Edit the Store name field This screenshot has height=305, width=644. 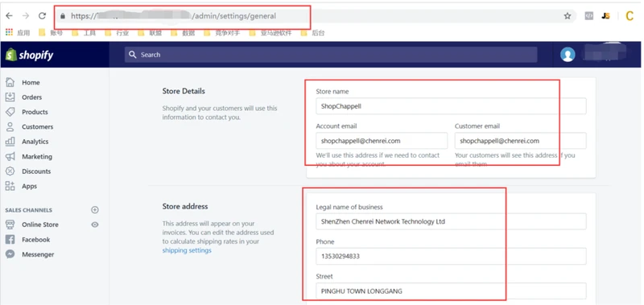[x=451, y=106]
